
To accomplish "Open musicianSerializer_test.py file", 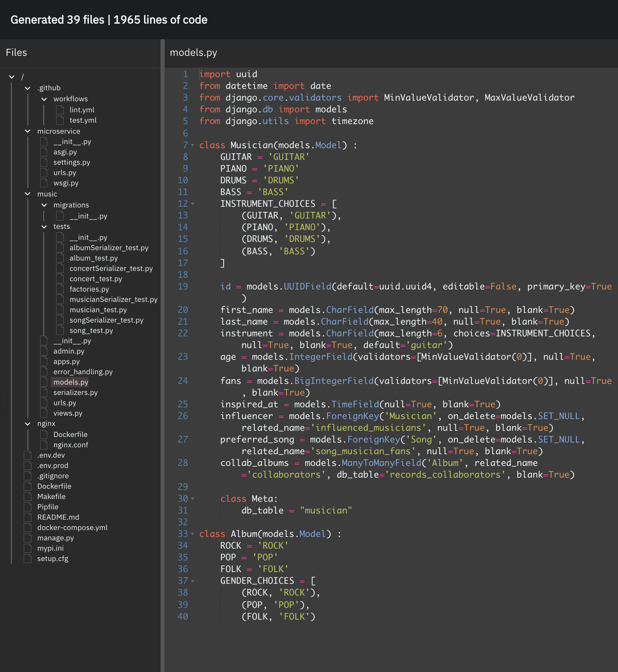I will (113, 299).
